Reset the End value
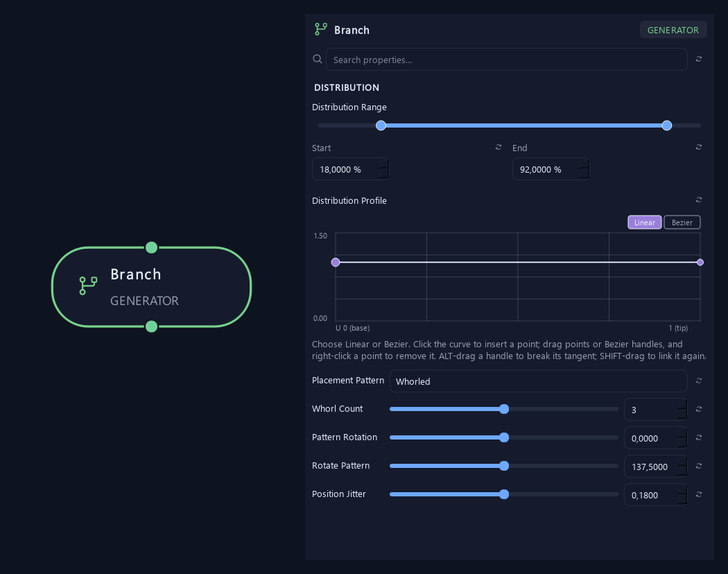This screenshot has width=728, height=574. coord(699,147)
